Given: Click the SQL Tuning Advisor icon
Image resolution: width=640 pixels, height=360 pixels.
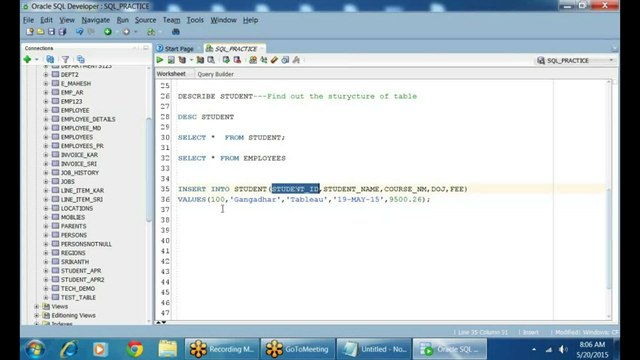Looking at the screenshot, I should point(211,60).
